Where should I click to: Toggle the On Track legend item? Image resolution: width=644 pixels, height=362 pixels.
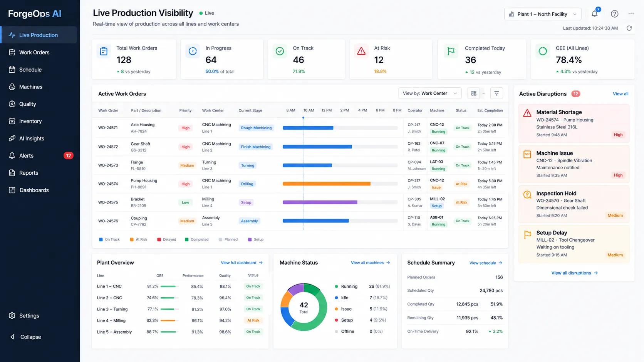tap(109, 239)
